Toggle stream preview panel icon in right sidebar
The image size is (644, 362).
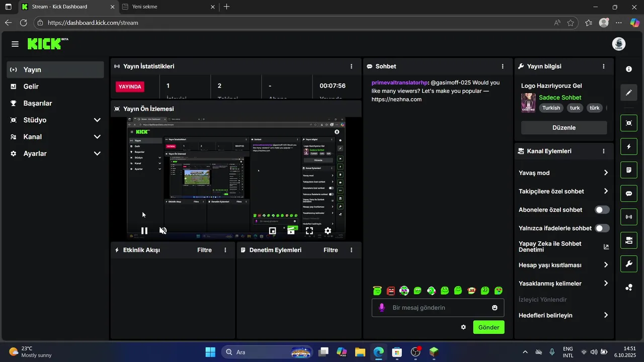click(629, 123)
